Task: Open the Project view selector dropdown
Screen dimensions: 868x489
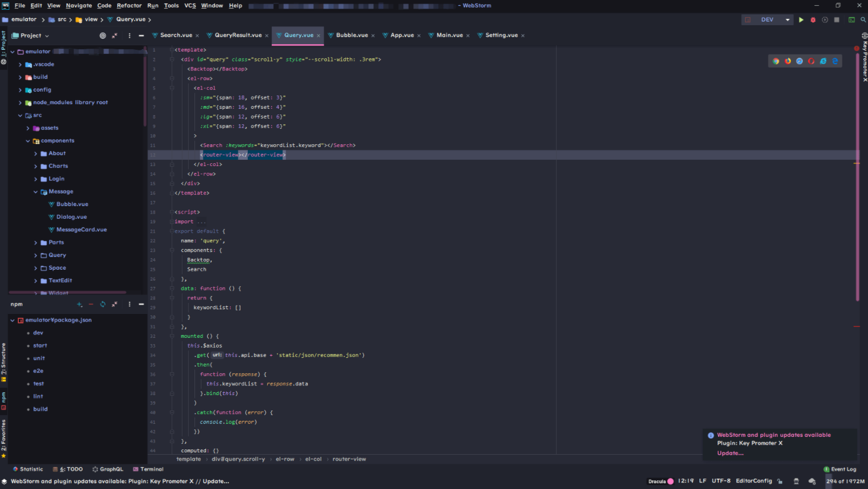Action: 30,36
